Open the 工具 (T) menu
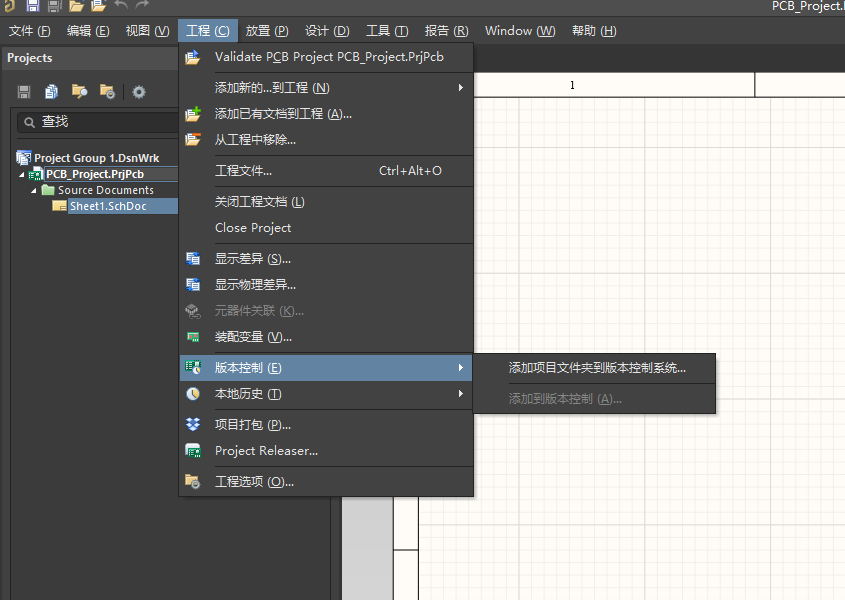 point(387,31)
